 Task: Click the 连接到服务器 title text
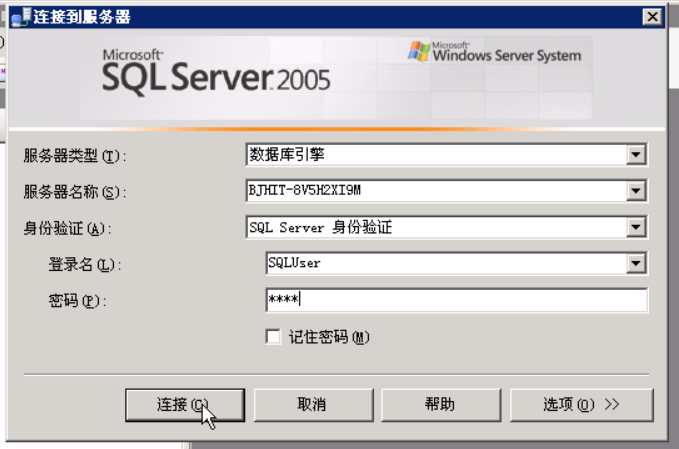click(x=82, y=17)
